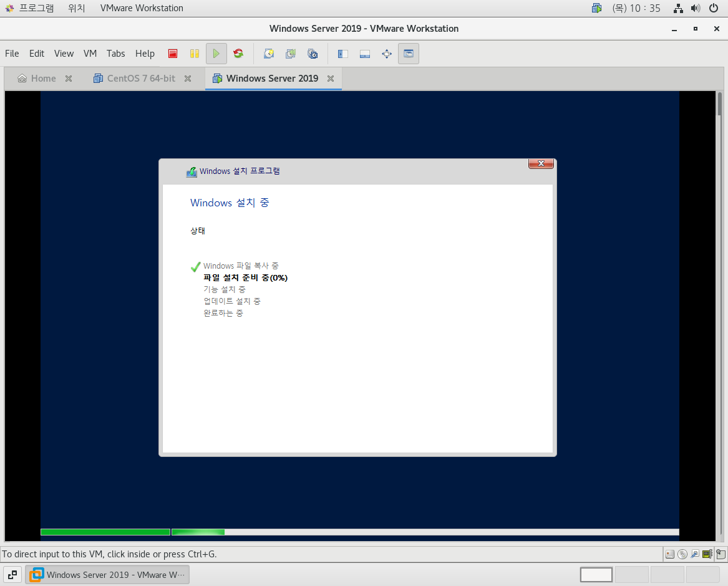Enter full screen mode icon

(x=387, y=54)
